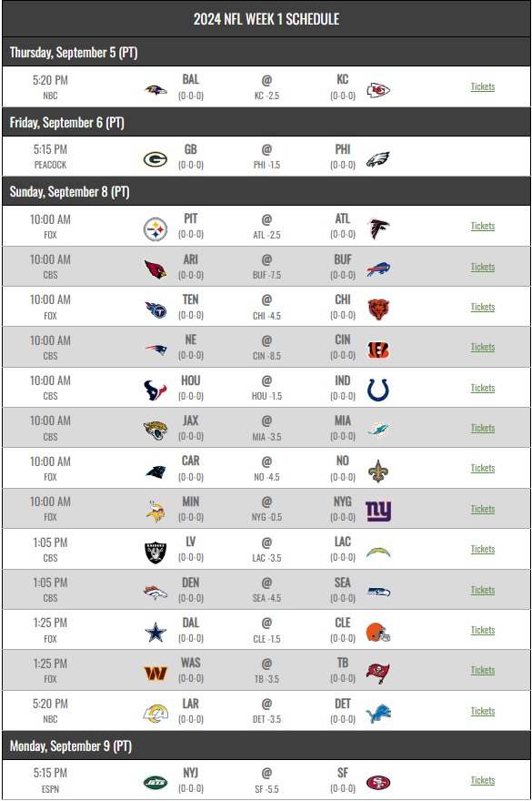The image size is (532, 801).
Task: Click the Washington Commanders logo
Action: (x=156, y=673)
